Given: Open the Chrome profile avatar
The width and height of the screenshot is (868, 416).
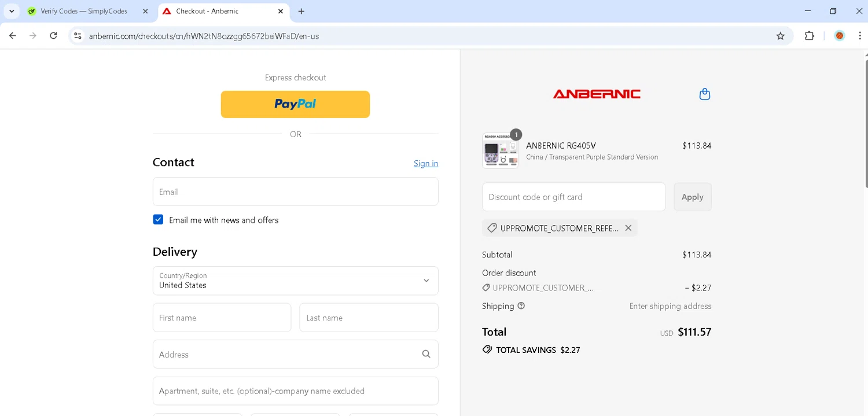Looking at the screenshot, I should pos(839,36).
